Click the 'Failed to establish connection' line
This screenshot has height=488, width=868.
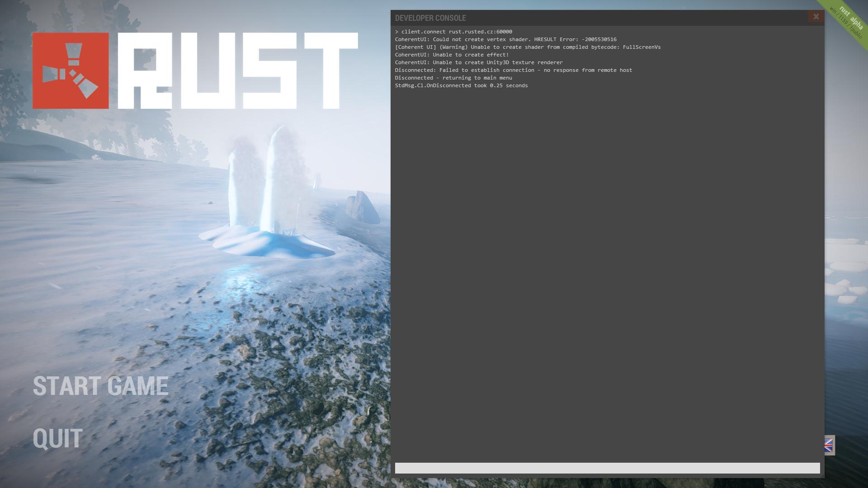(x=514, y=70)
